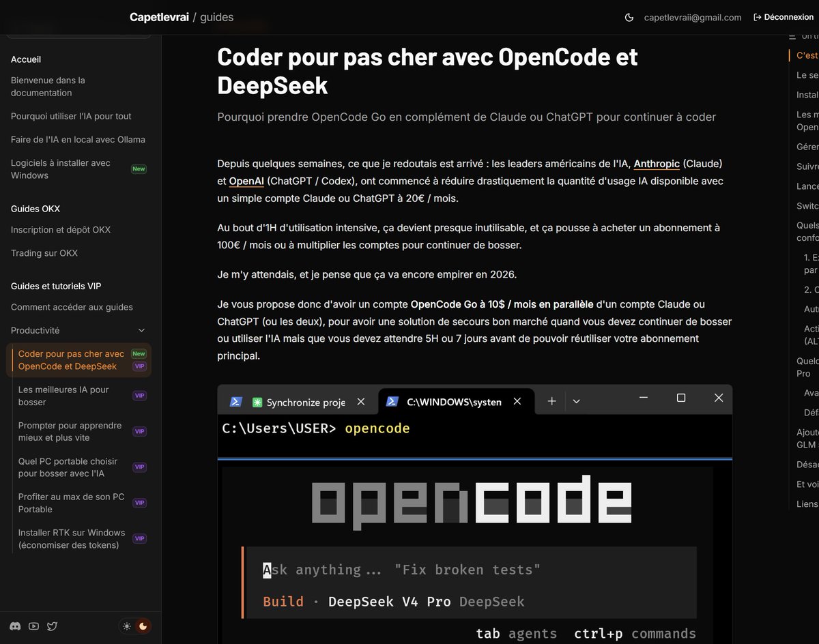819x644 pixels.
Task: Open Logiciels à installer avec Windows
Action: (x=61, y=169)
